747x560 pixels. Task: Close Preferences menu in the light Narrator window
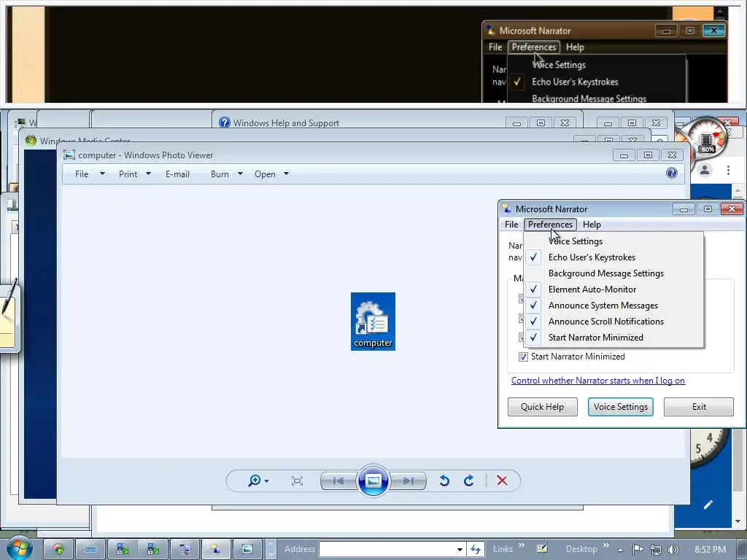(550, 225)
